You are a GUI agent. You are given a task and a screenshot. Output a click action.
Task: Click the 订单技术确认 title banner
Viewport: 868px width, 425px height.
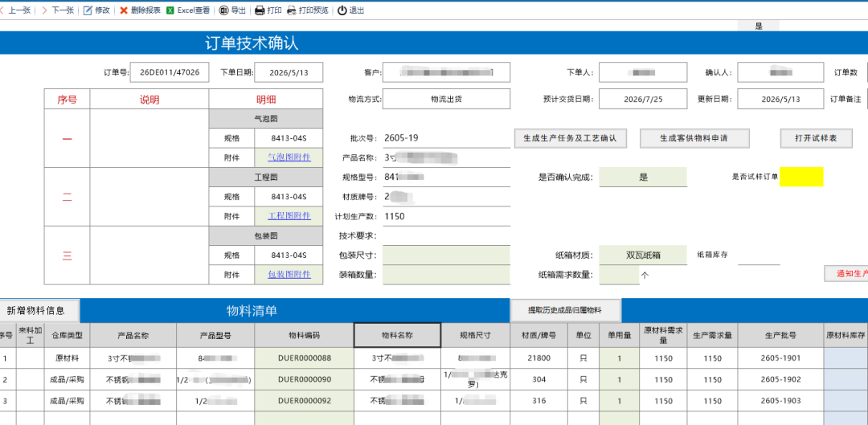point(252,43)
